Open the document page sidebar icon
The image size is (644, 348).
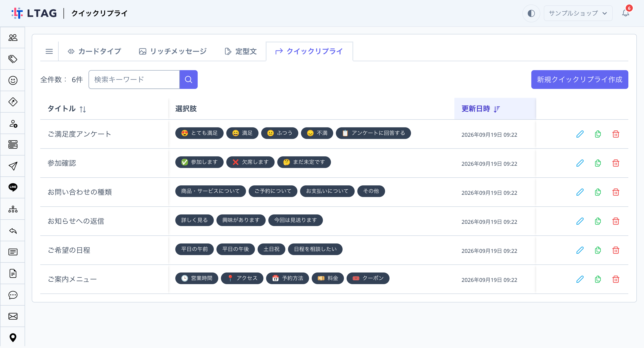point(13,273)
